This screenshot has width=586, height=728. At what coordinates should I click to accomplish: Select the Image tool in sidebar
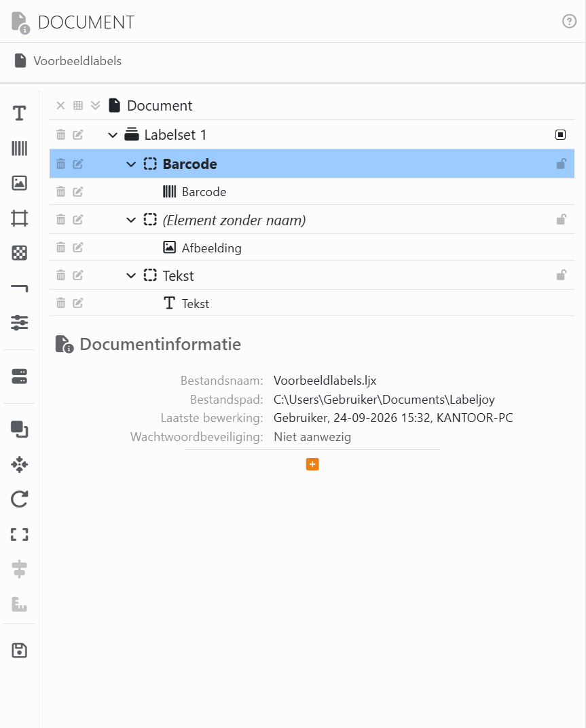click(x=19, y=183)
